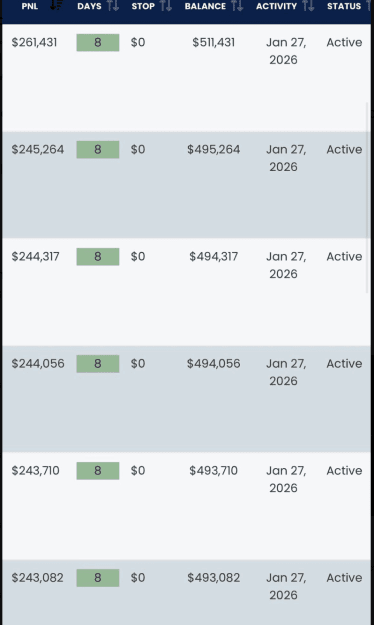Select the STATUS column header
Image resolution: width=374 pixels, height=625 pixels.
click(344, 6)
